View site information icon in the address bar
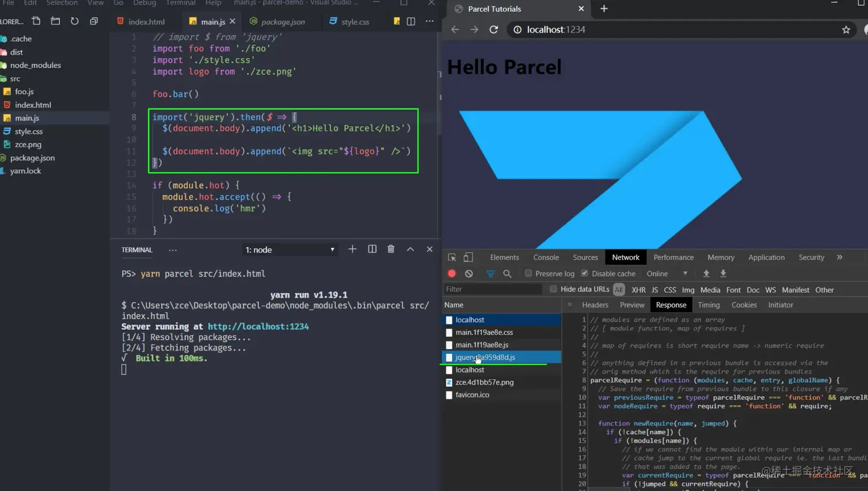 (517, 29)
